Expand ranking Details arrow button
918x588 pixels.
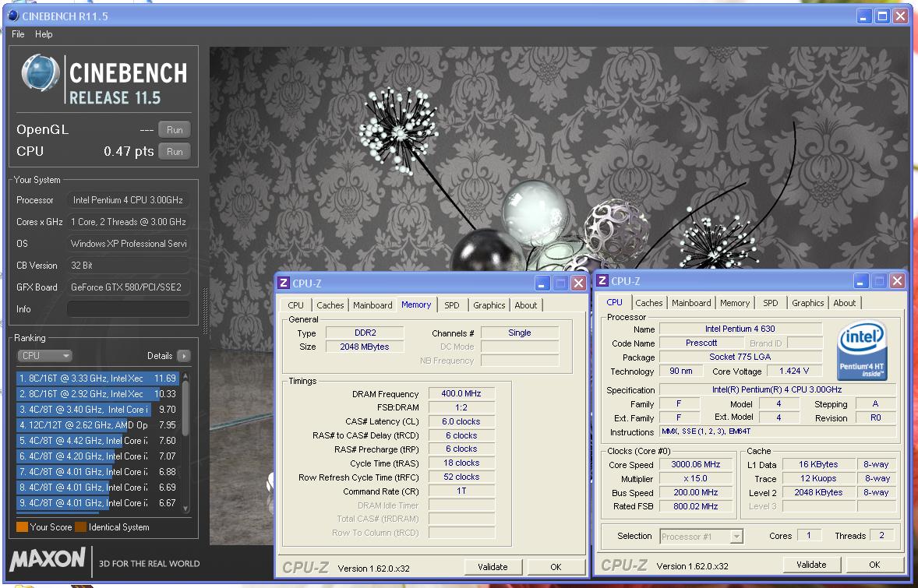(183, 356)
